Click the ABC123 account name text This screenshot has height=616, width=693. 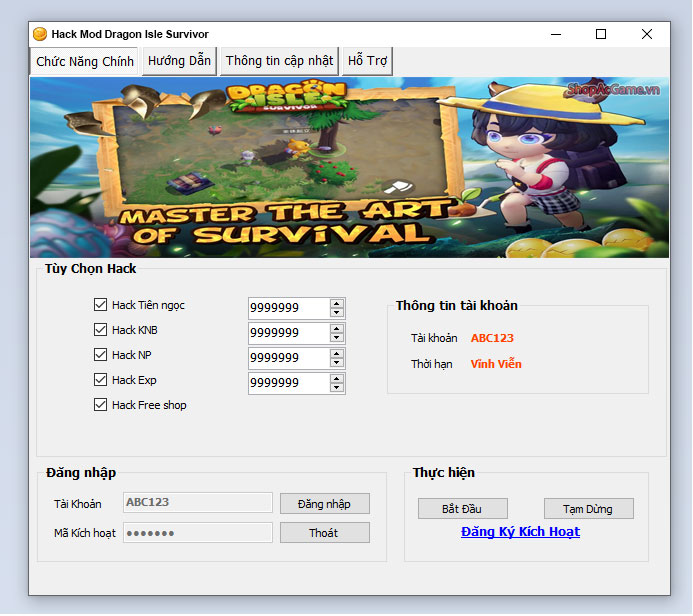pyautogui.click(x=492, y=338)
